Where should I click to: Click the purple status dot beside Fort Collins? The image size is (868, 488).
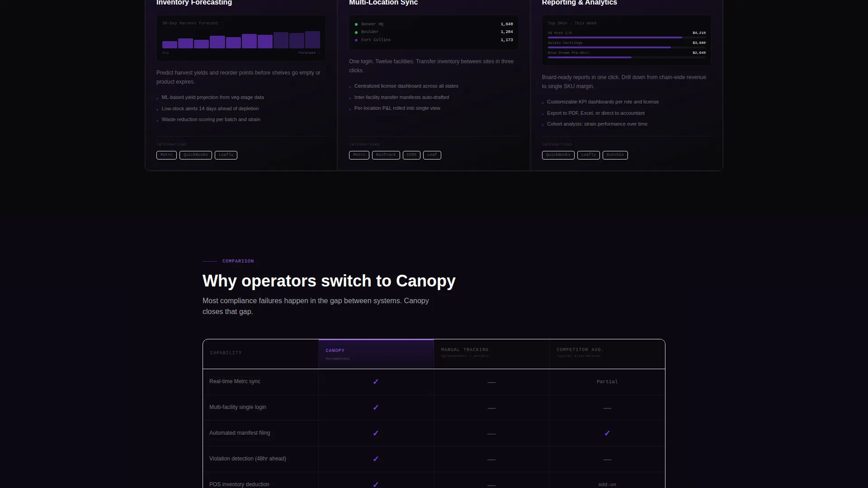(356, 40)
